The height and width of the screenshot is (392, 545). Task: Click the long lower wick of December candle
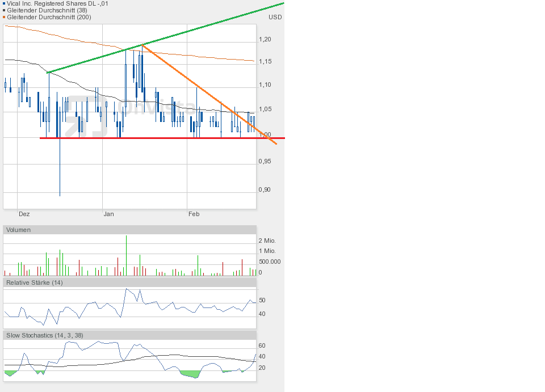click(x=60, y=170)
